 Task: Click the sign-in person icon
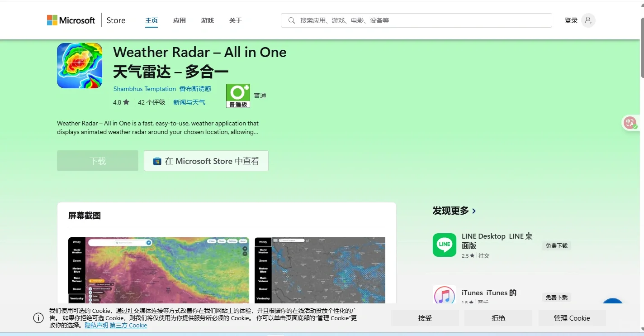[587, 20]
